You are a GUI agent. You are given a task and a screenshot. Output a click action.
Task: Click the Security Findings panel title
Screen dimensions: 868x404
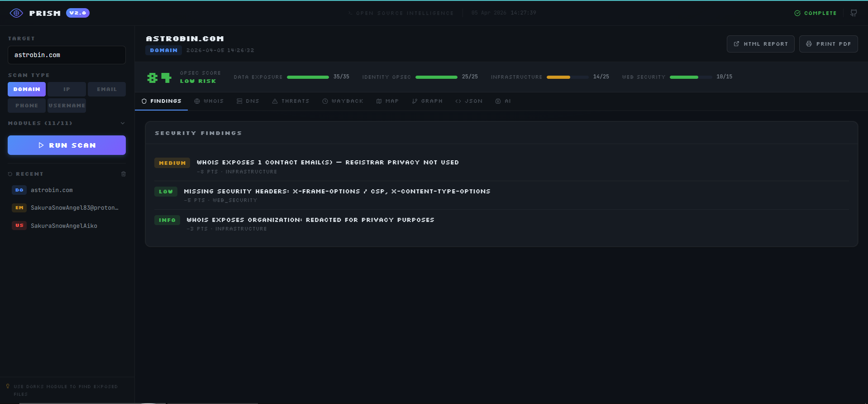coord(198,133)
